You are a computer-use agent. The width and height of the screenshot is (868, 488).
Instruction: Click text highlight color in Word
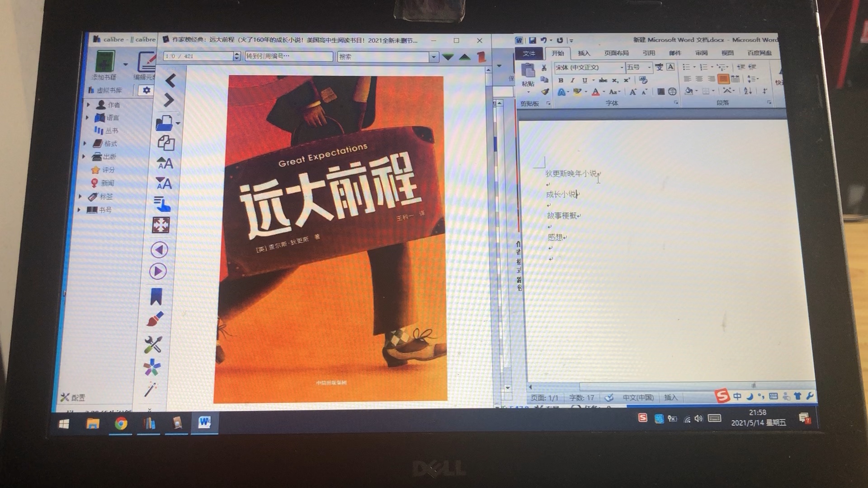577,92
